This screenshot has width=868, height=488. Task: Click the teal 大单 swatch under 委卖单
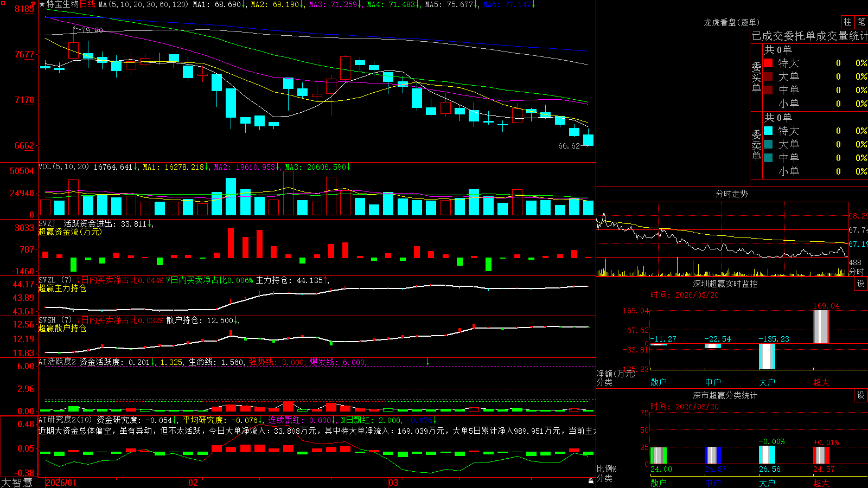coord(768,144)
